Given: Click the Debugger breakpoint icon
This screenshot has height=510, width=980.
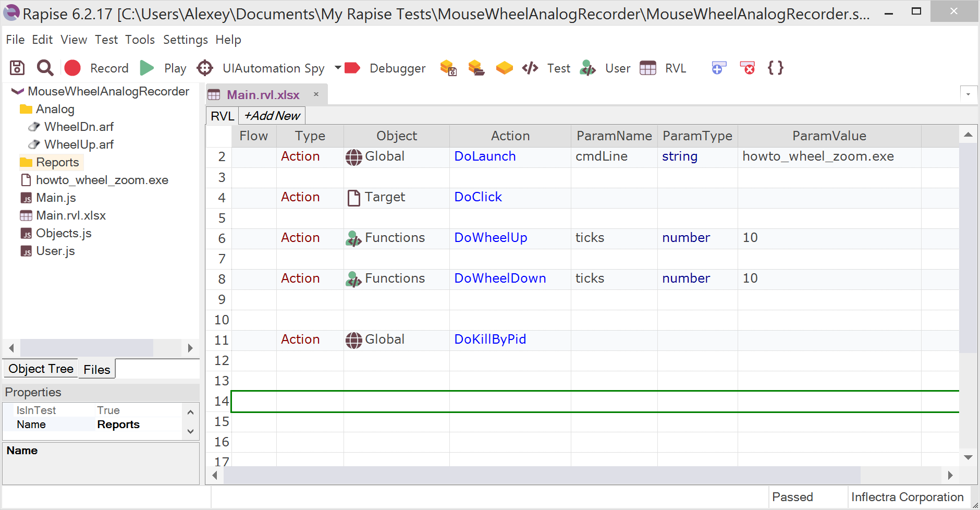Looking at the screenshot, I should [x=353, y=68].
